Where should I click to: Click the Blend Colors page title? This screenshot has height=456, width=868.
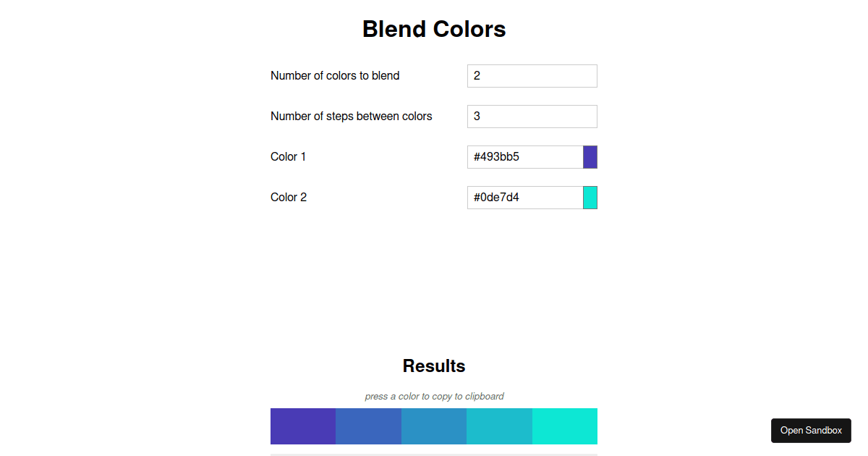coord(434,29)
